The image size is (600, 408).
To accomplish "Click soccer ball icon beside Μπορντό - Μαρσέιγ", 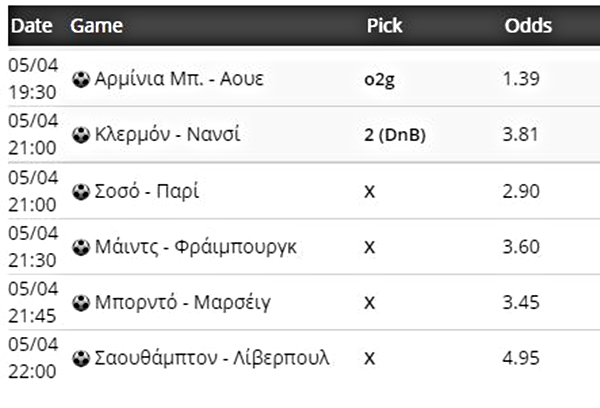I will click(x=81, y=301).
